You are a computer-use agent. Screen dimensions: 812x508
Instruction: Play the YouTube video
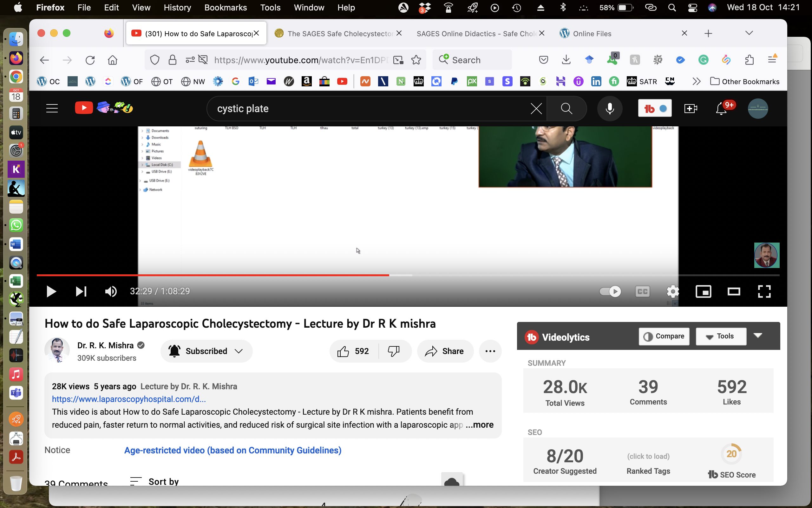pyautogui.click(x=51, y=291)
